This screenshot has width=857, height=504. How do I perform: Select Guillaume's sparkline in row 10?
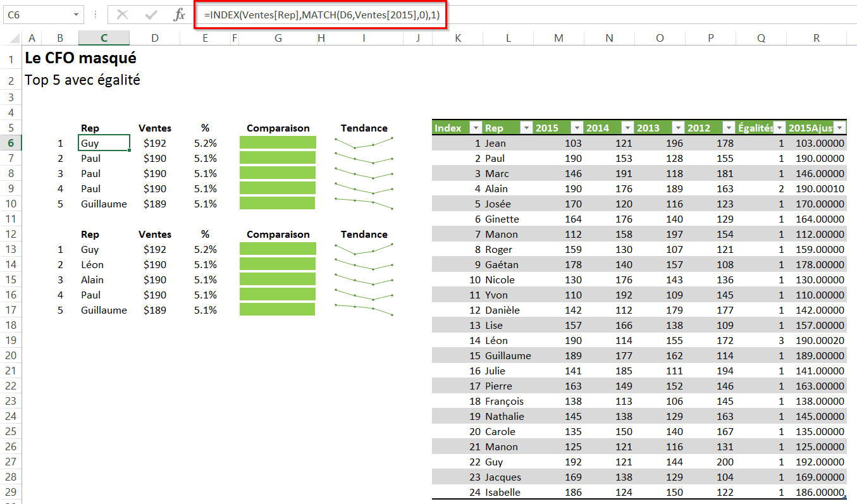pyautogui.click(x=364, y=204)
